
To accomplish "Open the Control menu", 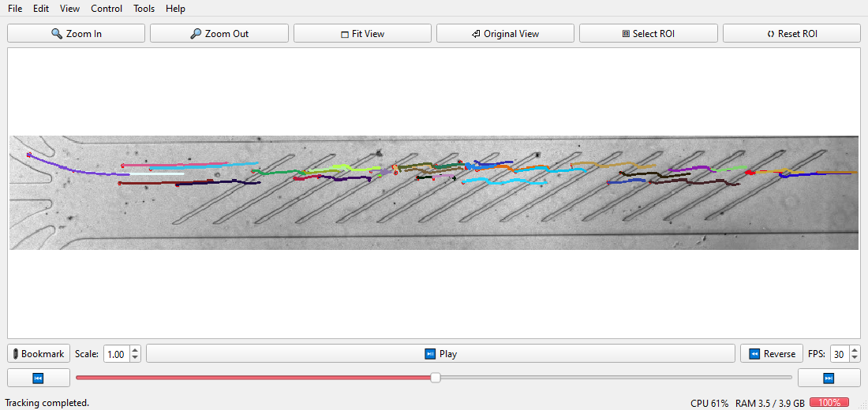I will click(107, 9).
